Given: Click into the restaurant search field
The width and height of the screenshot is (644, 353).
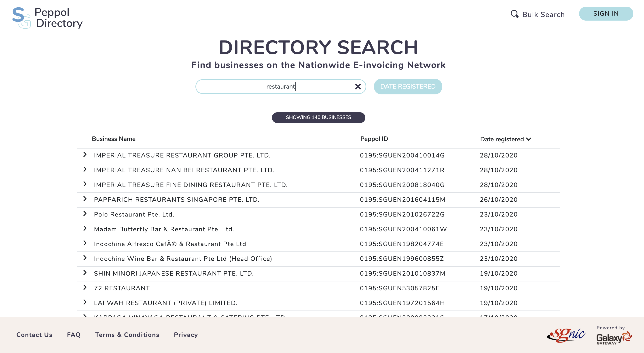Looking at the screenshot, I should click(275, 87).
